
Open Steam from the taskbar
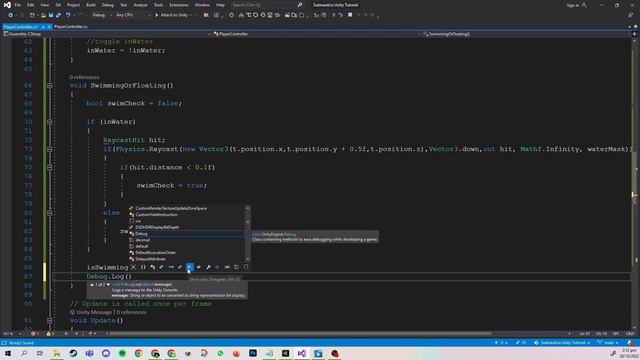73,353
